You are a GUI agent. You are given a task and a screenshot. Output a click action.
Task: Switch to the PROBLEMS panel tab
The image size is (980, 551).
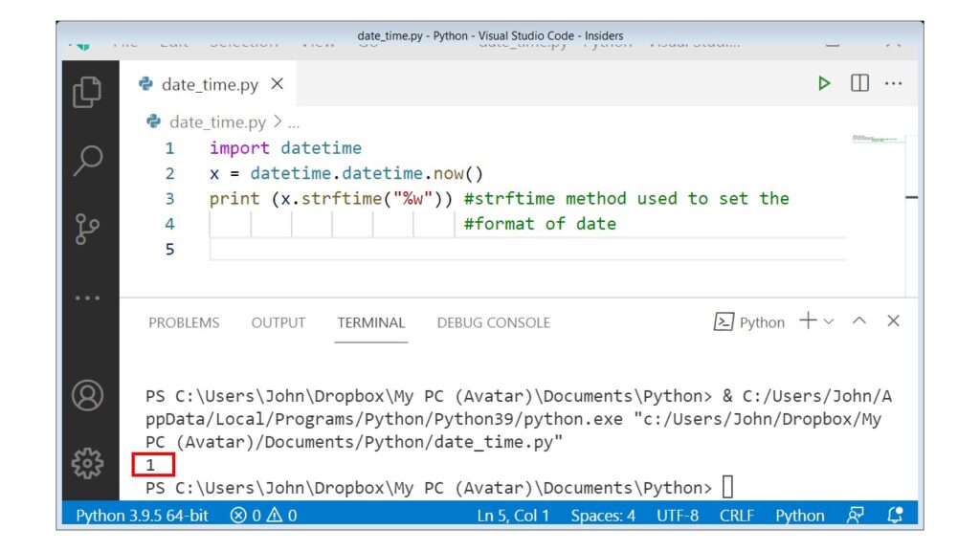184,322
